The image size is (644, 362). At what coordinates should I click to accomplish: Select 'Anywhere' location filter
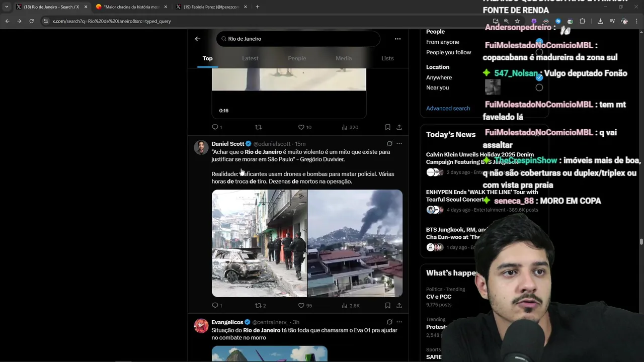pyautogui.click(x=539, y=77)
